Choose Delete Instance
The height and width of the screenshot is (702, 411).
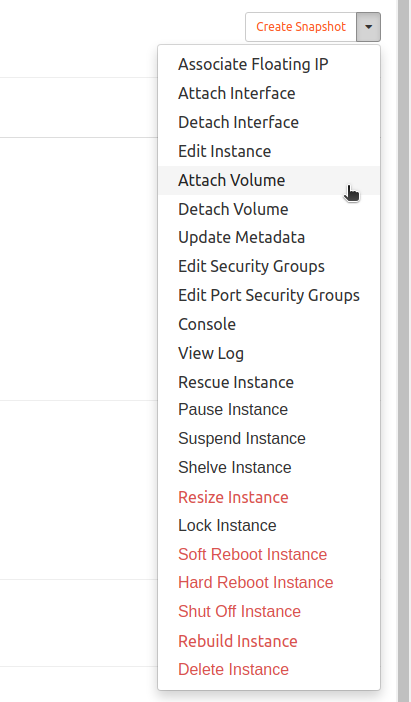[269, 669]
